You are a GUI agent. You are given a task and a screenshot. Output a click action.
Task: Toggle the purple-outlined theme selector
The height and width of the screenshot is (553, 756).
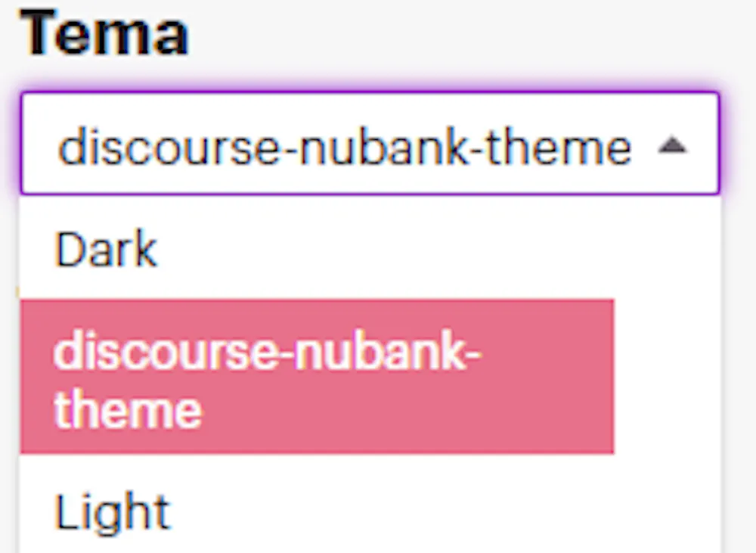point(369,144)
